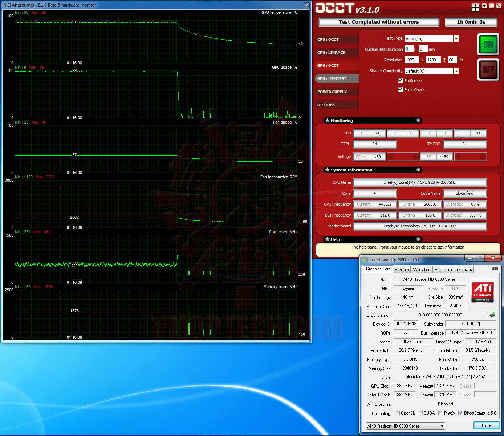
Task: Click the Code Name value Bloomfield
Action: click(464, 193)
